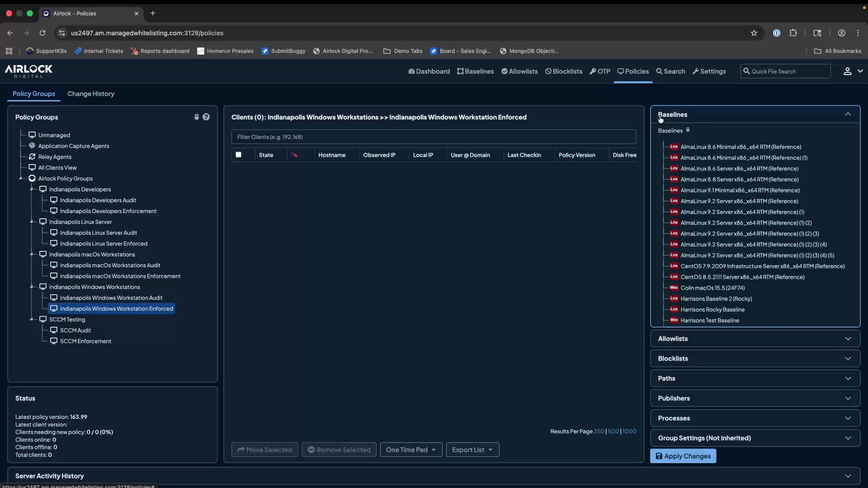
Task: Switch to the Change History tab
Action: click(91, 94)
